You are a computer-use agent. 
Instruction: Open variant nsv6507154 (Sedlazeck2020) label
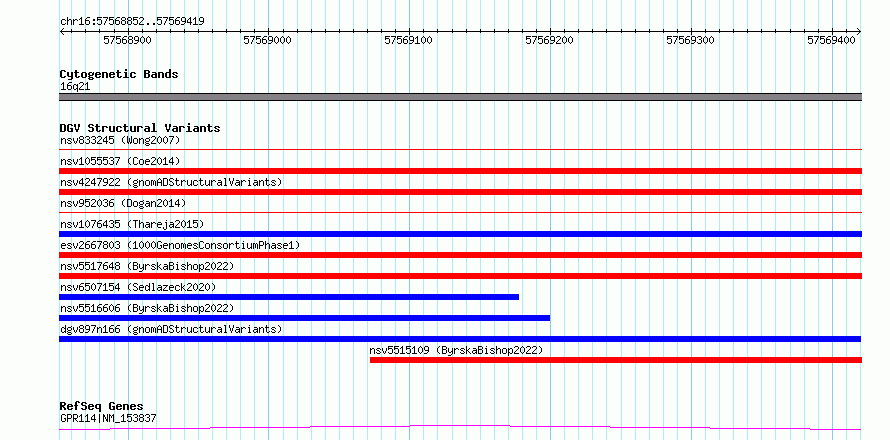pos(138,287)
